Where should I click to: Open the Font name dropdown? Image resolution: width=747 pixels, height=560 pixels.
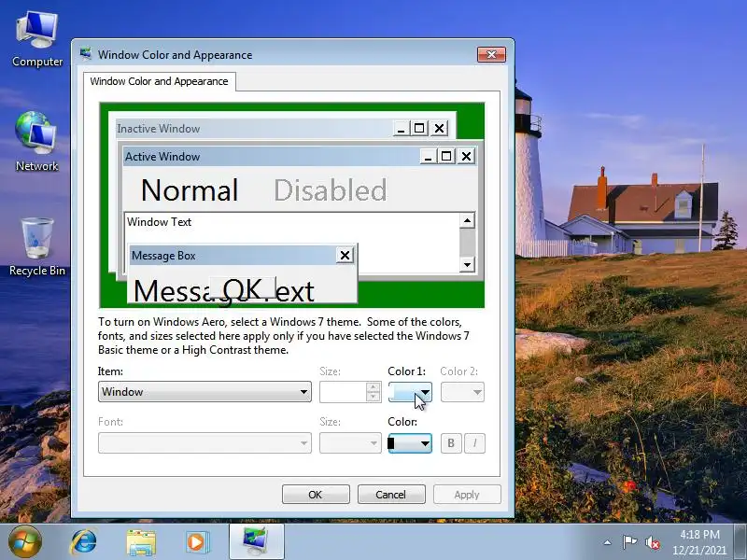pyautogui.click(x=204, y=443)
